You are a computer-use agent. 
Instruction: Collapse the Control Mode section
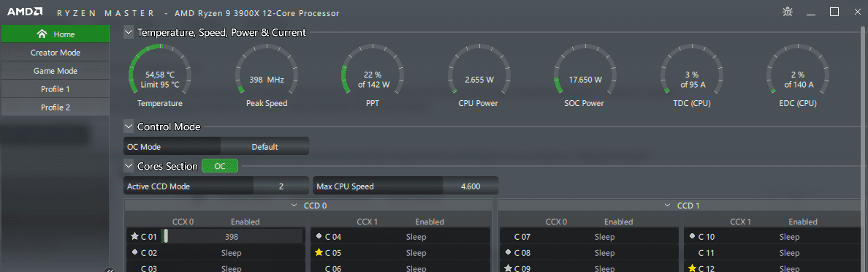click(x=129, y=126)
